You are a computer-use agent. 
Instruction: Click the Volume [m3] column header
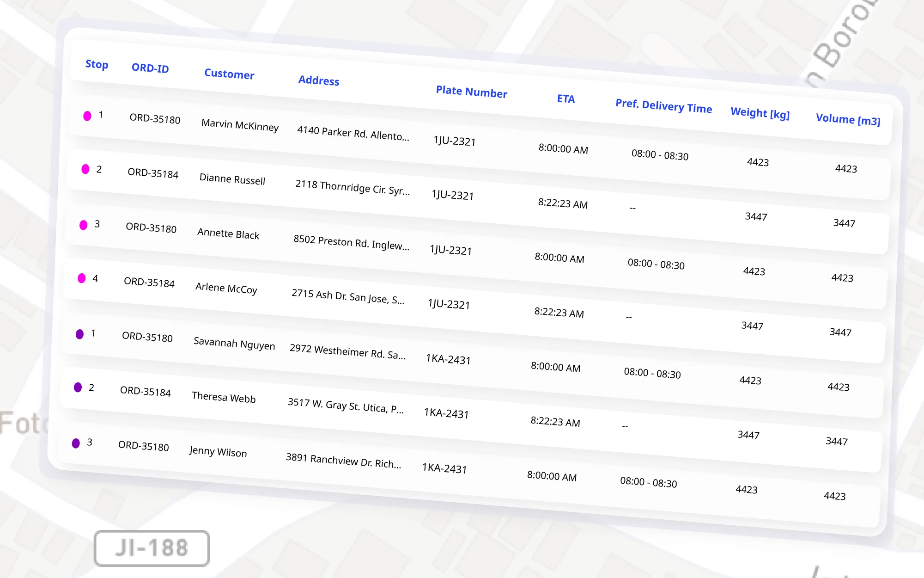pyautogui.click(x=848, y=119)
